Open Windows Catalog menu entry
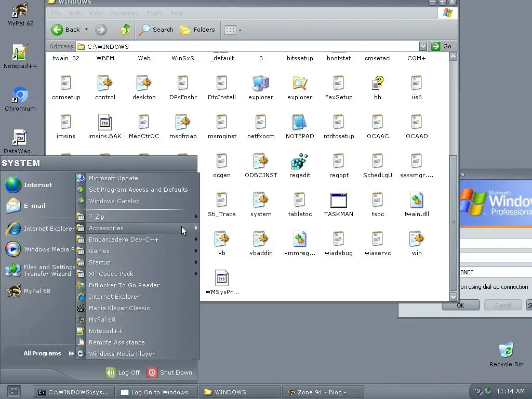Image resolution: width=532 pixels, height=399 pixels. [x=137, y=201]
